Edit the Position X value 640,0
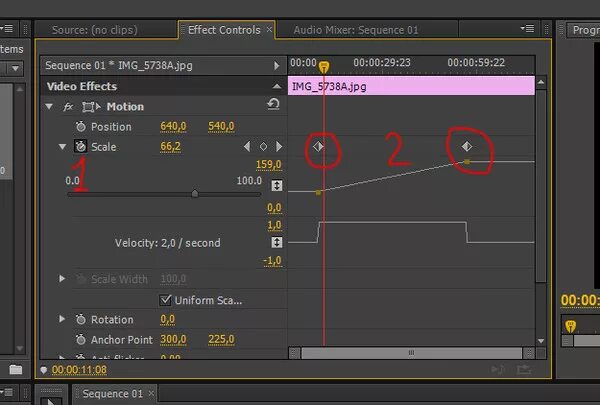The width and height of the screenshot is (600, 405). click(173, 126)
